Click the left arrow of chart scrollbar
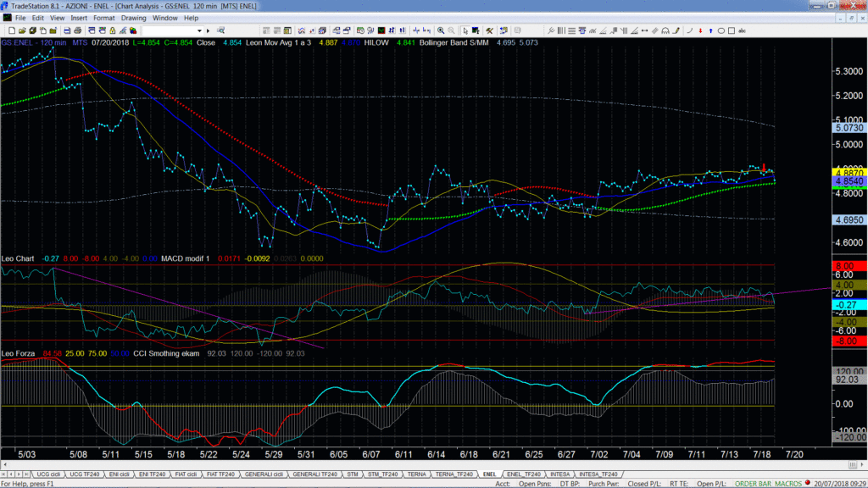 (4, 464)
